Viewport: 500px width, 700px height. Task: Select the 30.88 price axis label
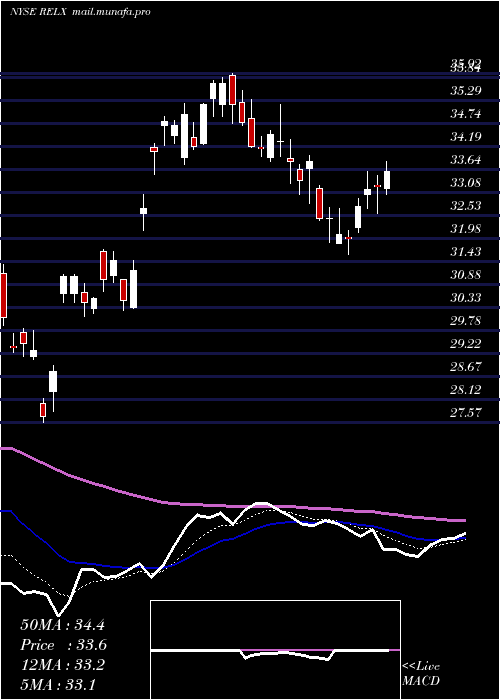465,275
